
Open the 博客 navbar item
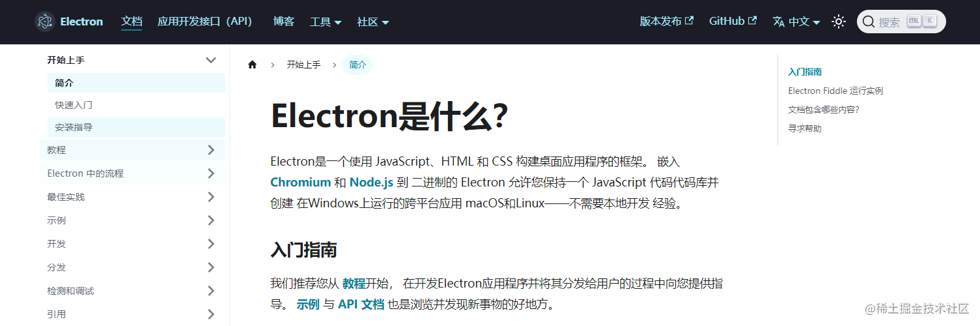tap(284, 21)
